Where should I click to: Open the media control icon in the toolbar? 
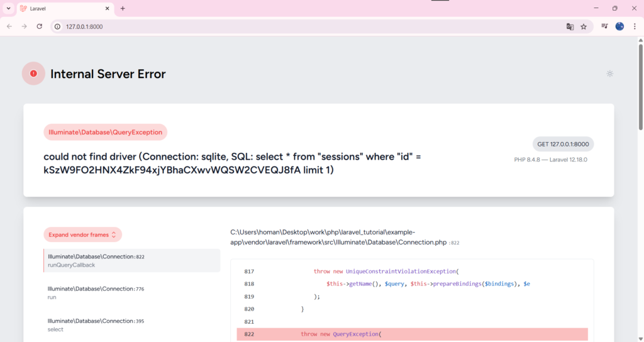(604, 26)
